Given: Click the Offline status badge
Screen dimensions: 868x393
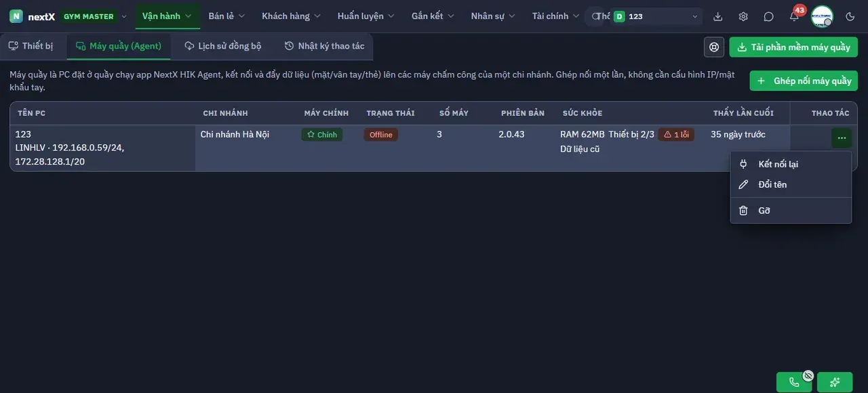Looking at the screenshot, I should [x=381, y=135].
